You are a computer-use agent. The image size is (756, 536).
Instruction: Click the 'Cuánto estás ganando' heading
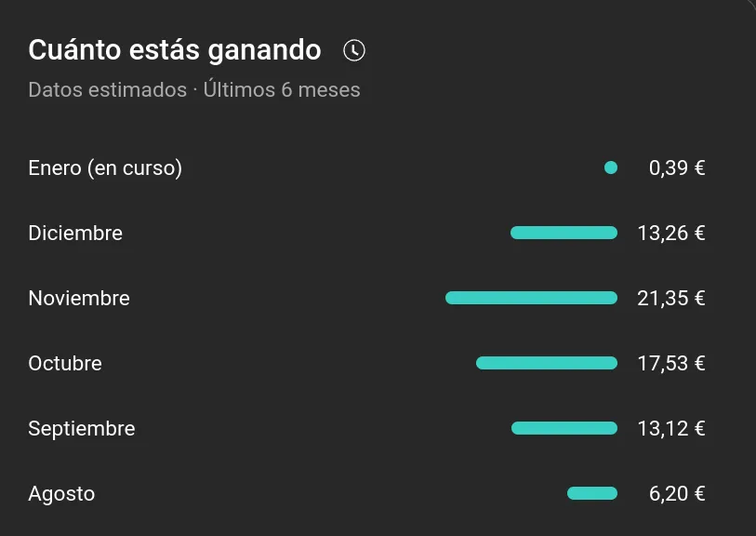[175, 50]
